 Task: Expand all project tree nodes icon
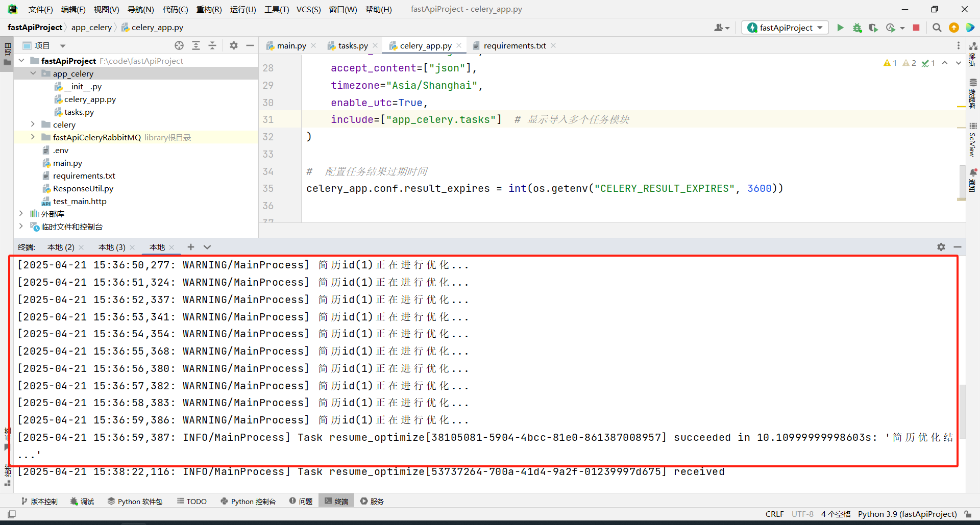coord(196,45)
